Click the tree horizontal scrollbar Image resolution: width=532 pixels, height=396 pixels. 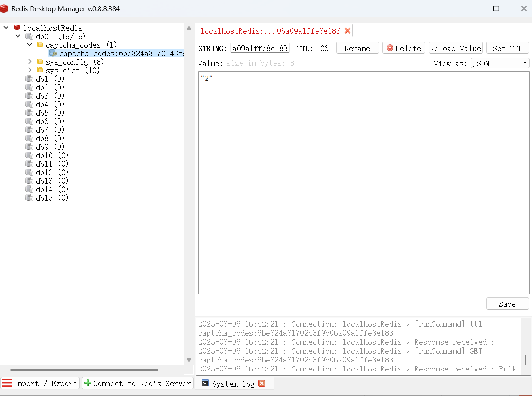pyautogui.click(x=84, y=370)
